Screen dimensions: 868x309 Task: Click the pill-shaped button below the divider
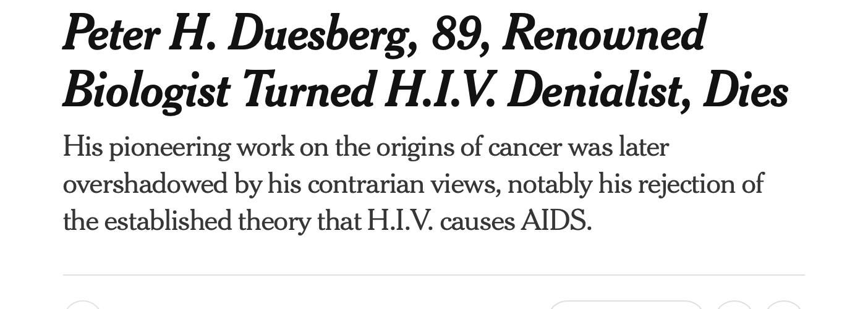click(x=626, y=305)
